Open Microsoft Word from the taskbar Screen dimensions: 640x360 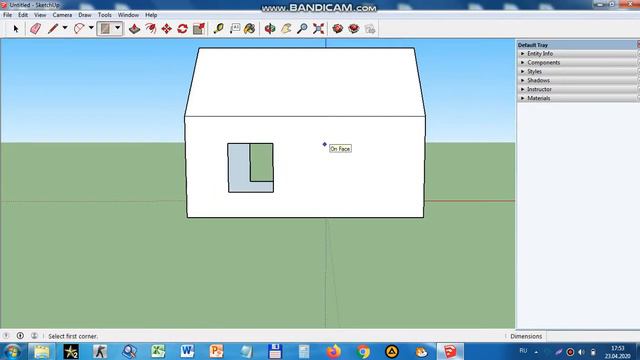coord(187,351)
